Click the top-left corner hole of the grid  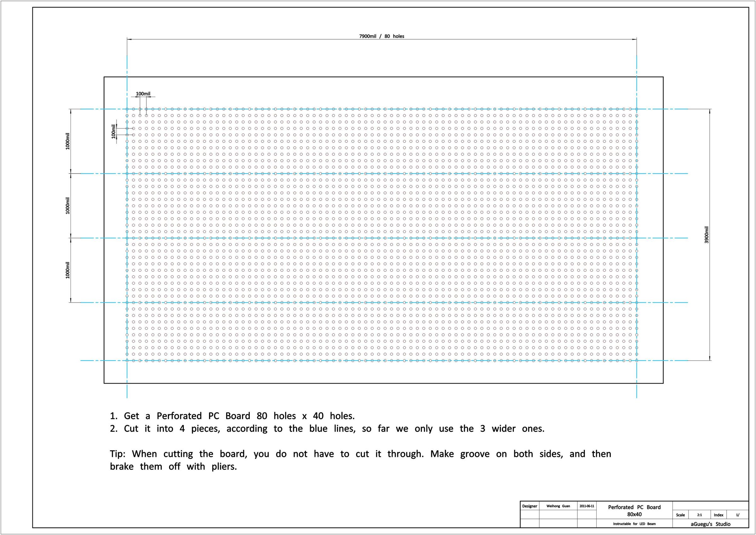click(127, 109)
